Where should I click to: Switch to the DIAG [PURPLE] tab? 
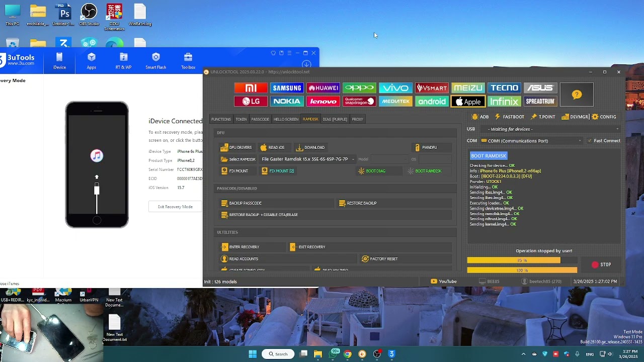pos(335,119)
